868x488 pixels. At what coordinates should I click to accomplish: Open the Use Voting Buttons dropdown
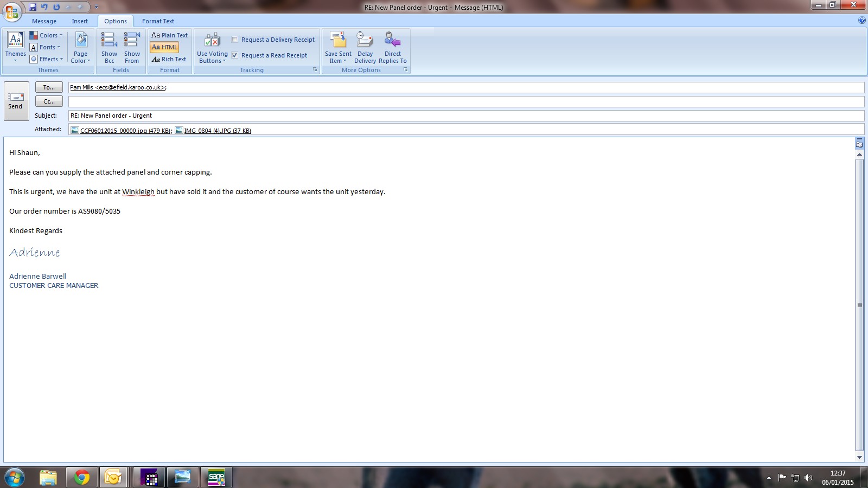click(212, 48)
